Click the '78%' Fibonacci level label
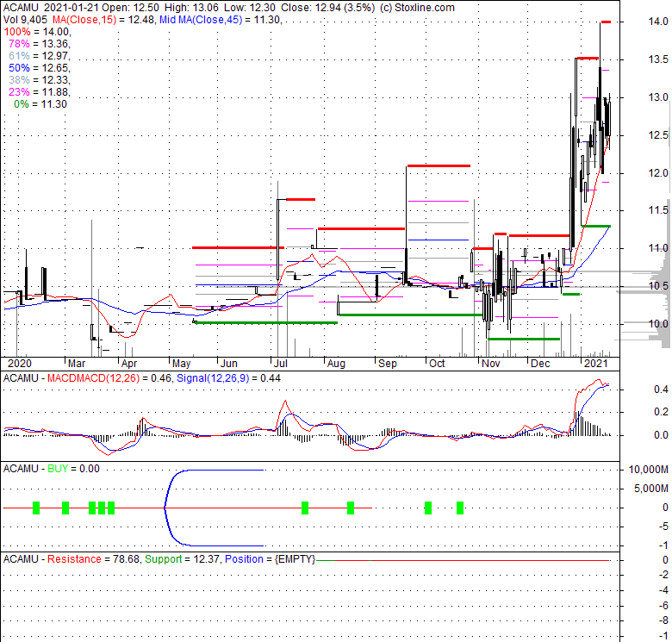Screen dimensions: 672x642 click(19, 44)
